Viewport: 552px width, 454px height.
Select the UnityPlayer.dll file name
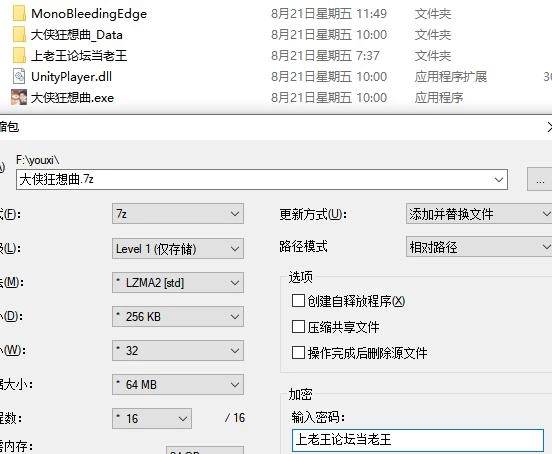[x=71, y=76]
